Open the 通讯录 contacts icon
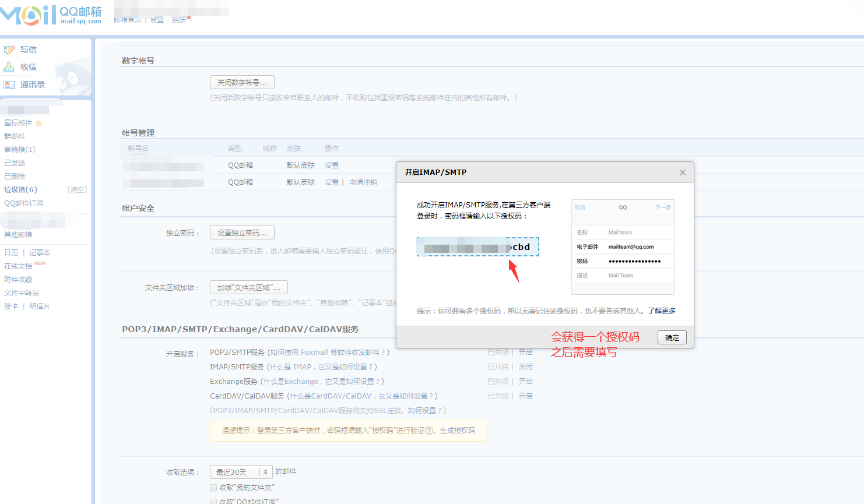The height and width of the screenshot is (504, 864). pyautogui.click(x=9, y=85)
